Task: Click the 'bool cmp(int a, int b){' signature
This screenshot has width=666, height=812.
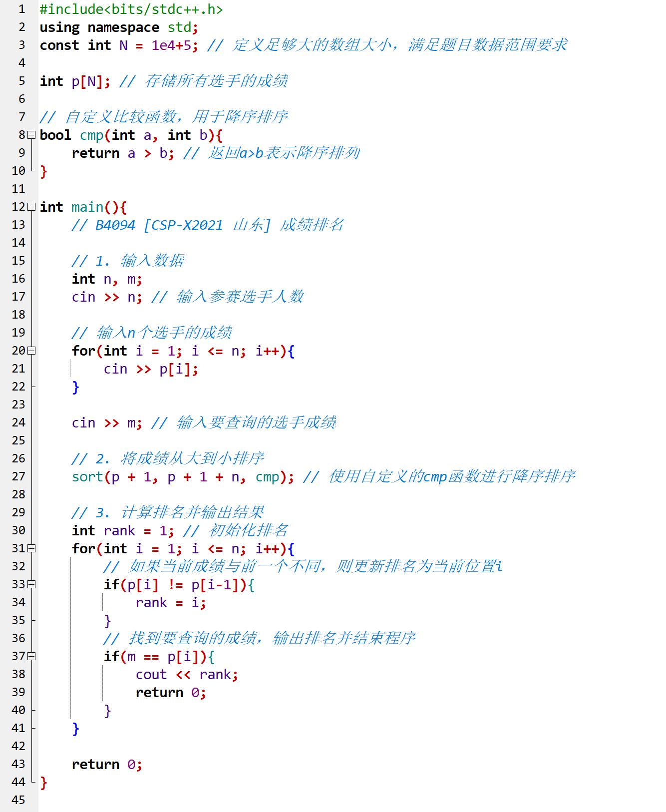Action: (131, 135)
